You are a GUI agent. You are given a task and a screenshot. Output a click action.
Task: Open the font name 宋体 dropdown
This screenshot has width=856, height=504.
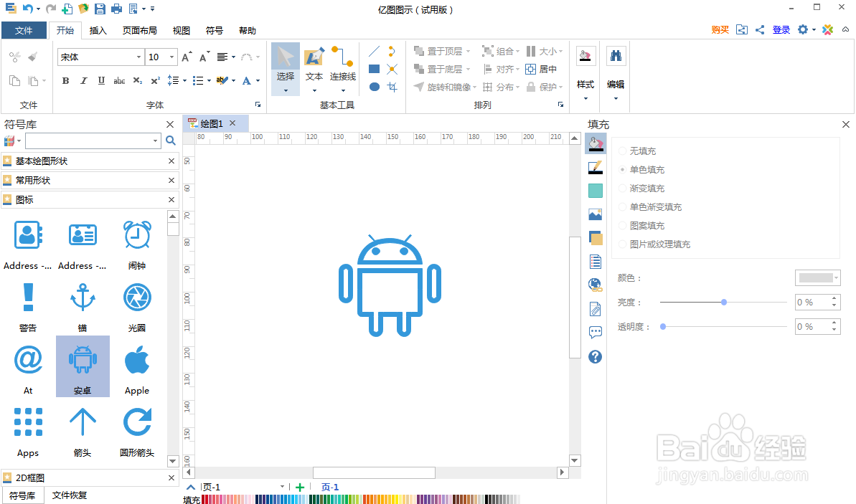pos(138,57)
